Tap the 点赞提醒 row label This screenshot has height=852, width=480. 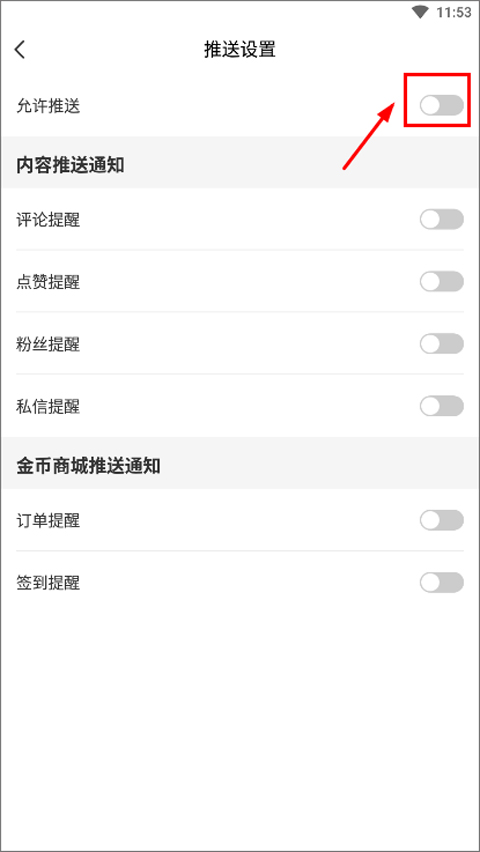48,282
